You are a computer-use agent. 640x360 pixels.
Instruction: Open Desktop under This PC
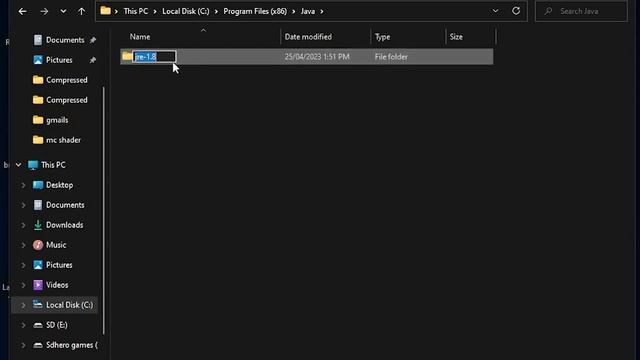[x=59, y=185]
